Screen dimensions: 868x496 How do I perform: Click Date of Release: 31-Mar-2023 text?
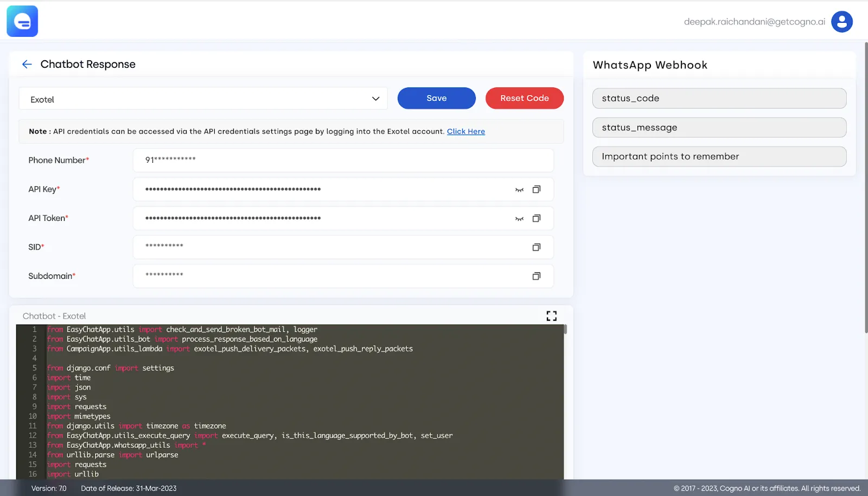(129, 488)
